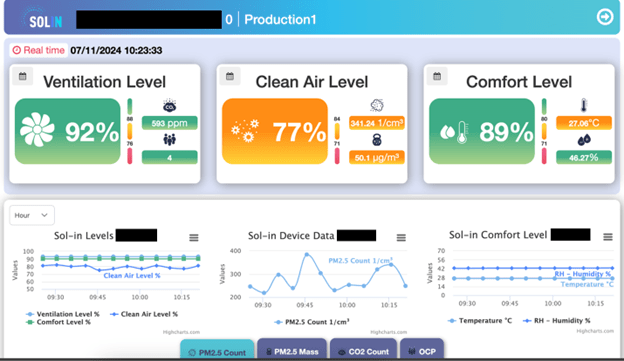Click Highcharts.com credit under Device Data chart
Image resolution: width=624 pixels, height=361 pixels.
388,332
